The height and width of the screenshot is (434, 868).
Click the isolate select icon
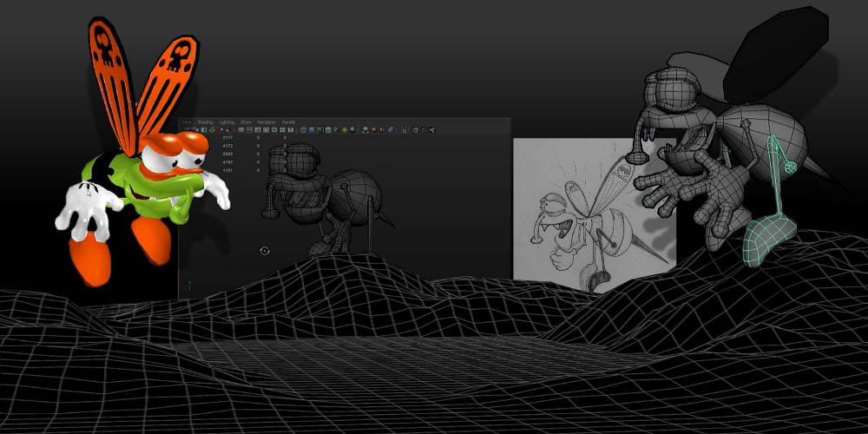(x=365, y=130)
